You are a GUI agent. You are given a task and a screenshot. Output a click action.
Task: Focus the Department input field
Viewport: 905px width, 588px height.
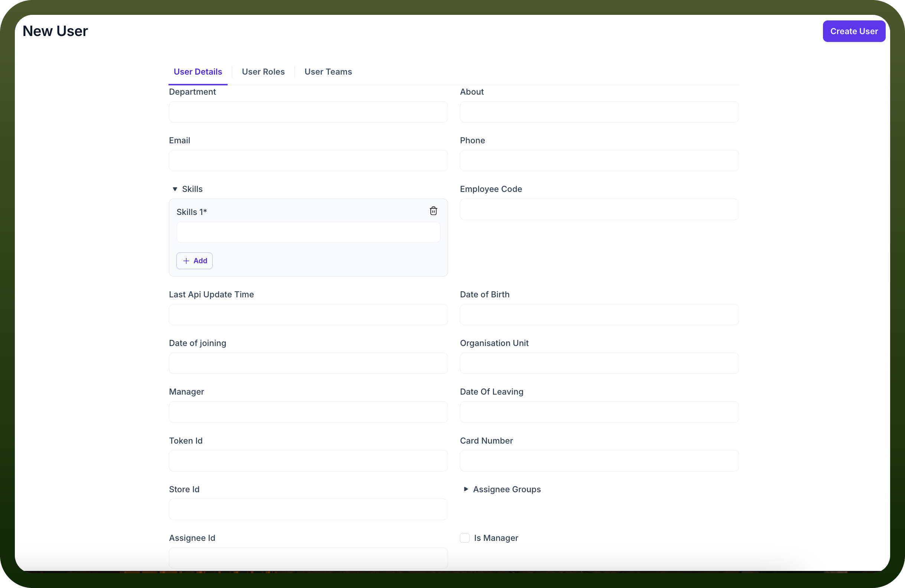coord(308,112)
